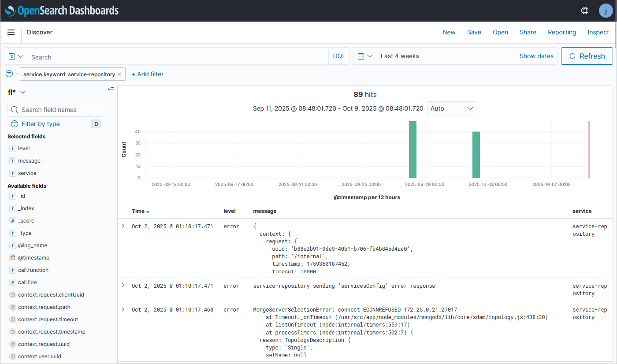
Task: Click the change all filters icon
Action: (9, 74)
